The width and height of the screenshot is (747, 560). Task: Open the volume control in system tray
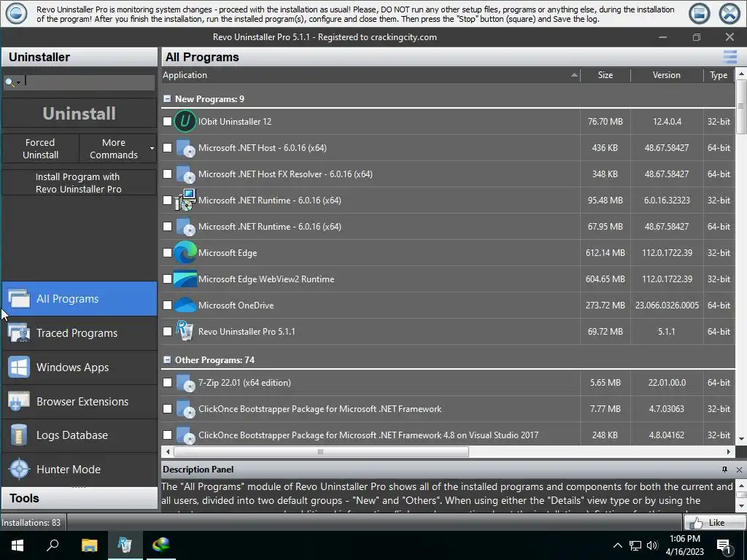tap(652, 545)
